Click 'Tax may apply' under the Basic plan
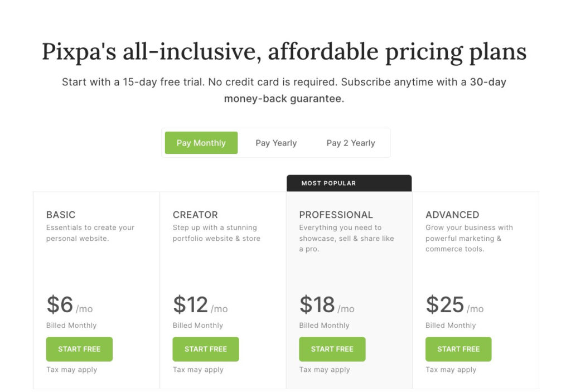Screen dimensions: 571x392 [x=72, y=369]
